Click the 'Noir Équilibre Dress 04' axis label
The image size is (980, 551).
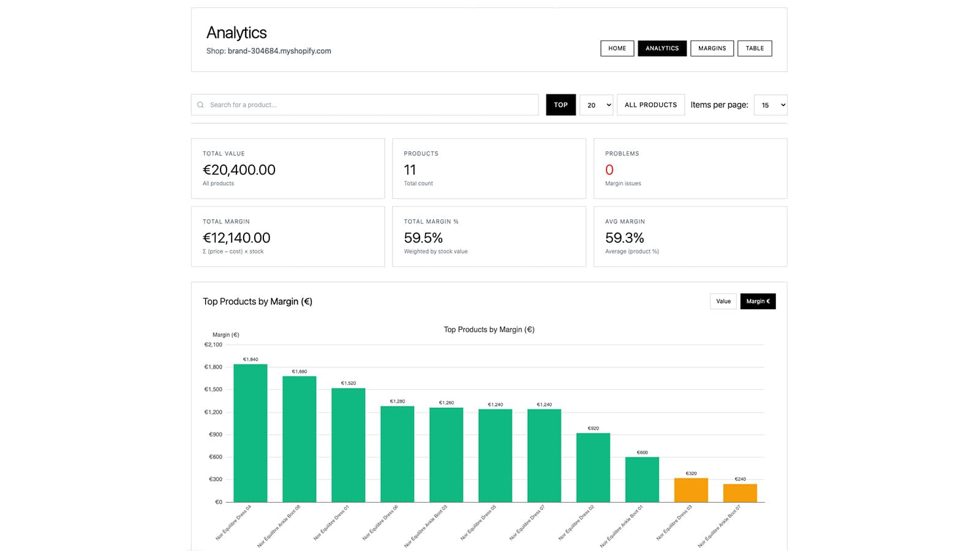point(233,522)
